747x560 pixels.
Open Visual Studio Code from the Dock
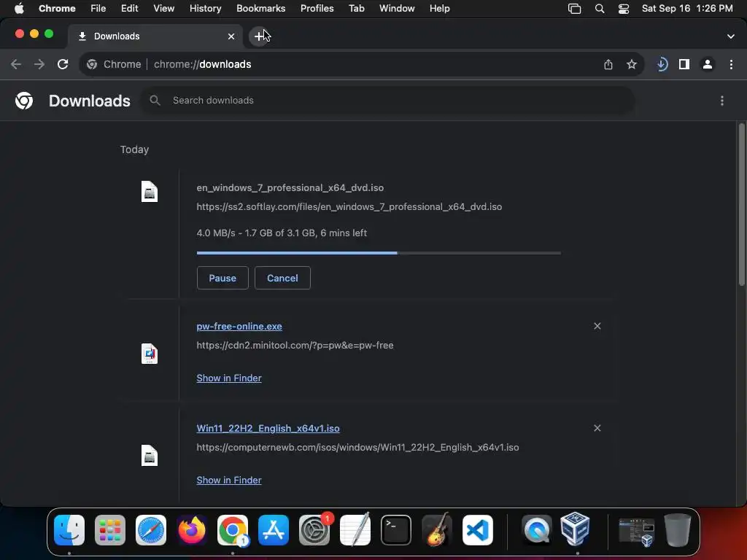pyautogui.click(x=478, y=530)
